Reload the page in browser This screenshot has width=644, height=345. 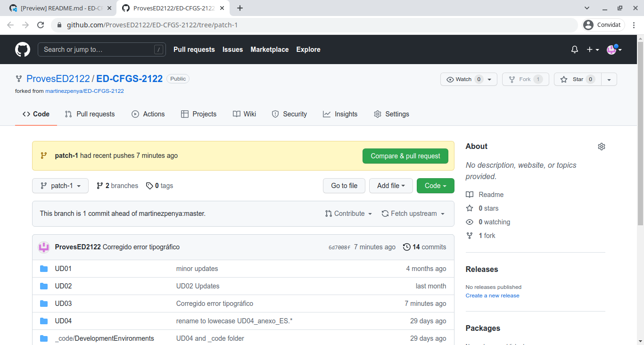[41, 25]
